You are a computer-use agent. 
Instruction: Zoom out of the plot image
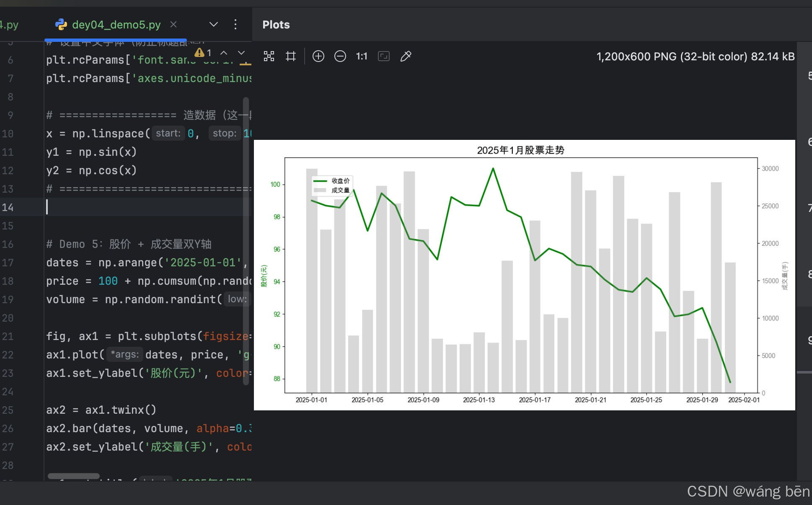340,56
